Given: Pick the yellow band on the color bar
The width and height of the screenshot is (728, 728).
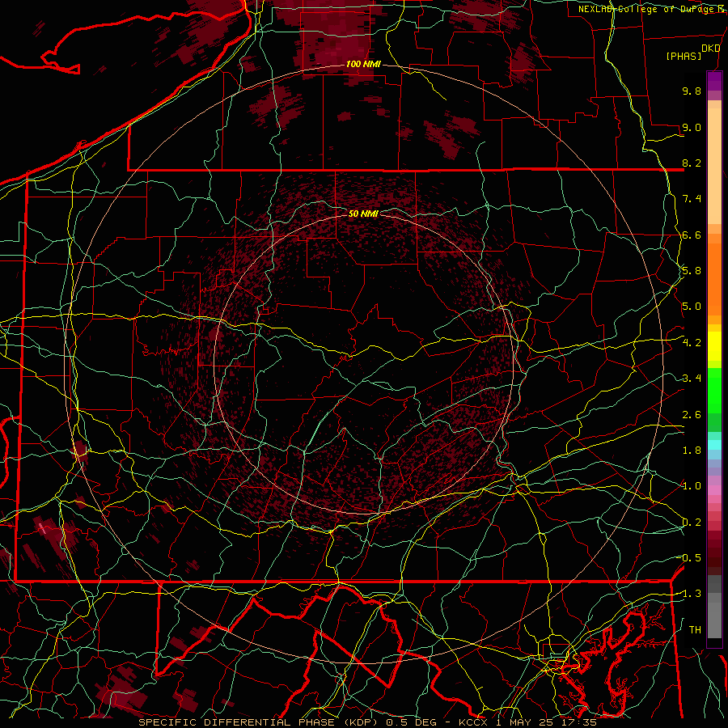Looking at the screenshot, I should (x=714, y=346).
